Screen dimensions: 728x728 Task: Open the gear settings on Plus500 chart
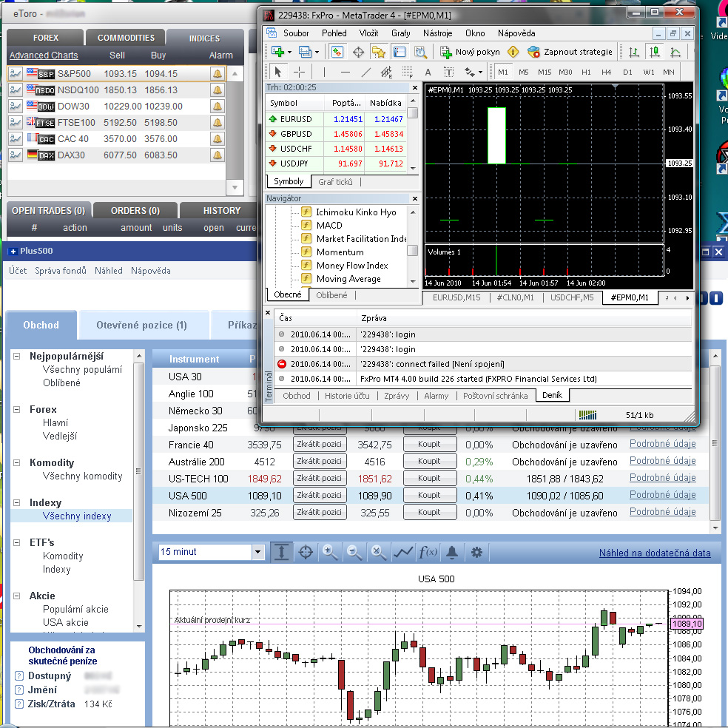tap(477, 552)
